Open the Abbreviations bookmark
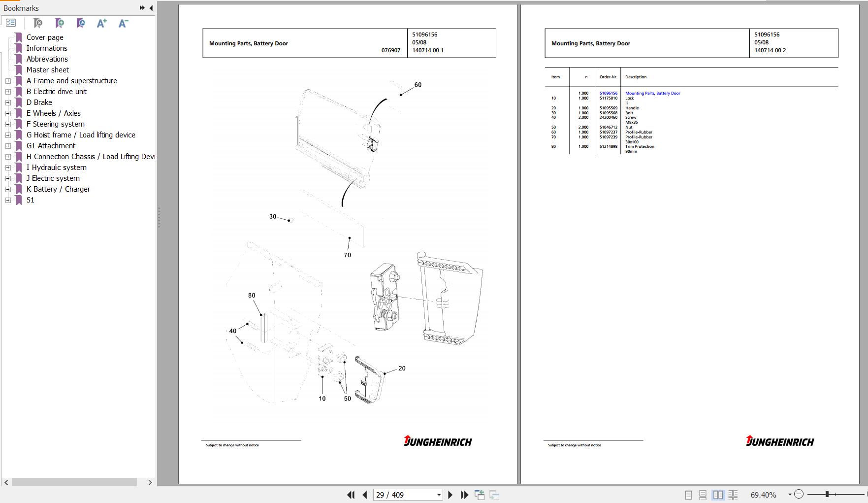 point(47,59)
